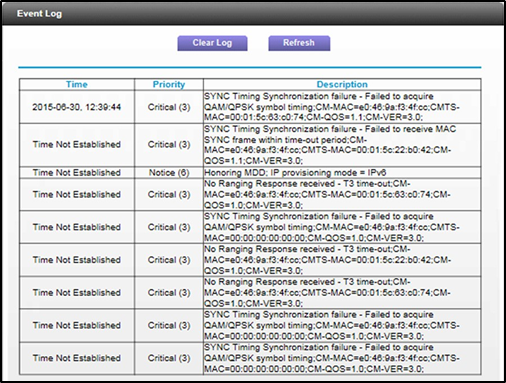Click the Event Log title
The height and width of the screenshot is (383, 506).
coord(39,14)
